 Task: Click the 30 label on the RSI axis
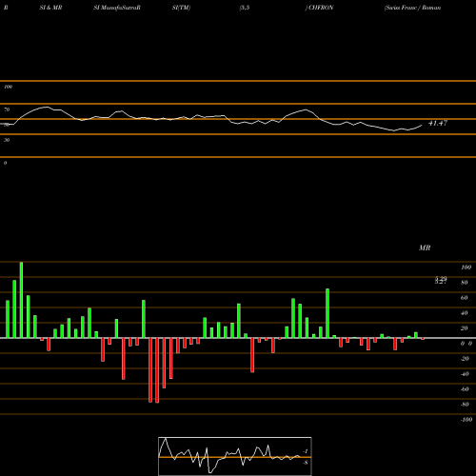click(7, 140)
